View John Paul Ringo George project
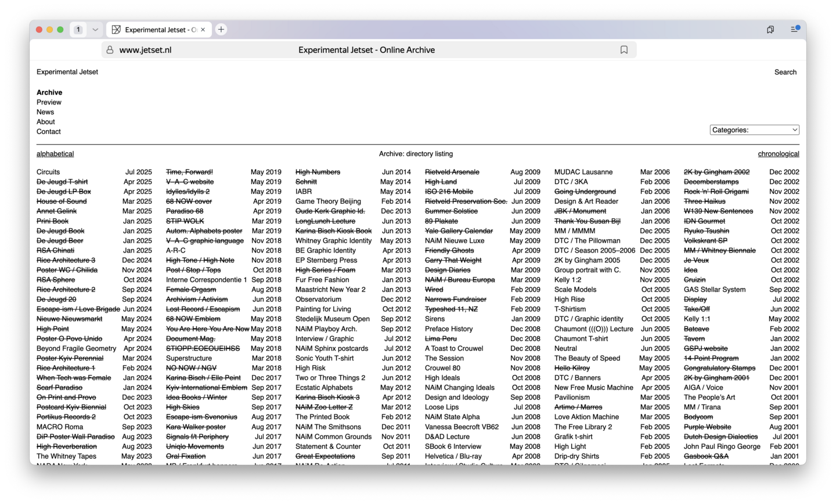Screen dimensions: 836x504 (722, 447)
